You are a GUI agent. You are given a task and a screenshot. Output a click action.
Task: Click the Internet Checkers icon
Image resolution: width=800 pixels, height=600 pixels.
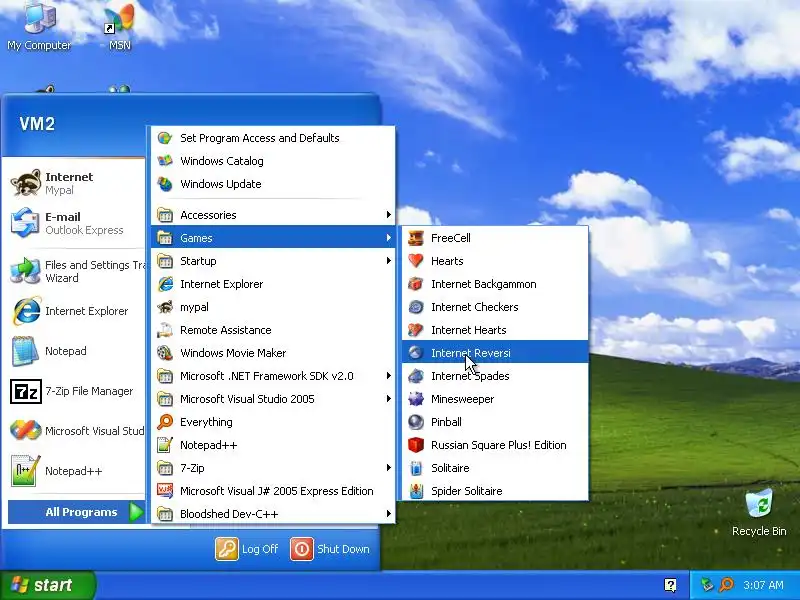point(416,307)
